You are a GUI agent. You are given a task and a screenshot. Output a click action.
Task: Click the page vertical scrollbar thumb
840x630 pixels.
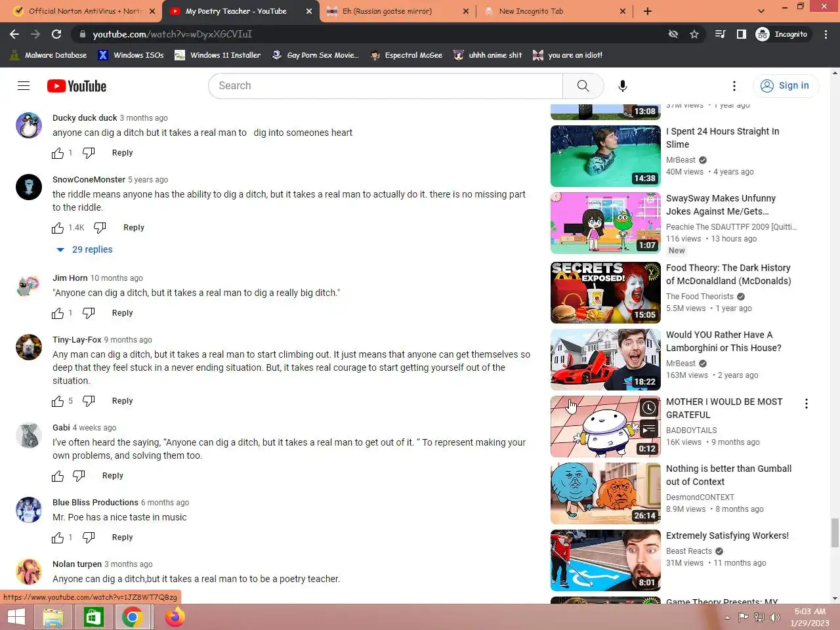[x=835, y=532]
